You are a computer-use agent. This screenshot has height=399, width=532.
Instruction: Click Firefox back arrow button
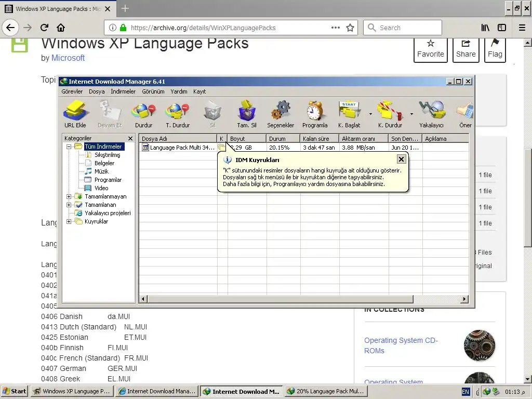coord(10,28)
